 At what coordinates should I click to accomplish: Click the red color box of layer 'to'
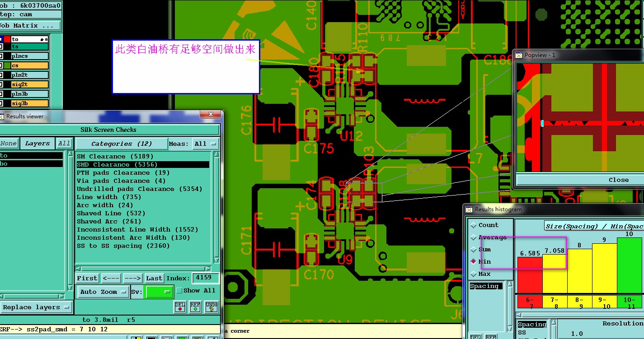[x=7, y=39]
